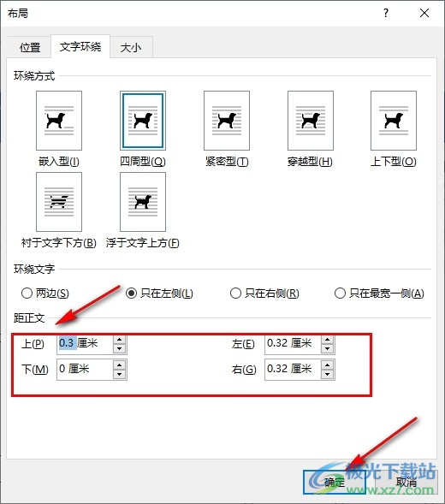Screen dimensions: 445x504
Task: Switch to the 大小 tab
Action: (x=131, y=48)
